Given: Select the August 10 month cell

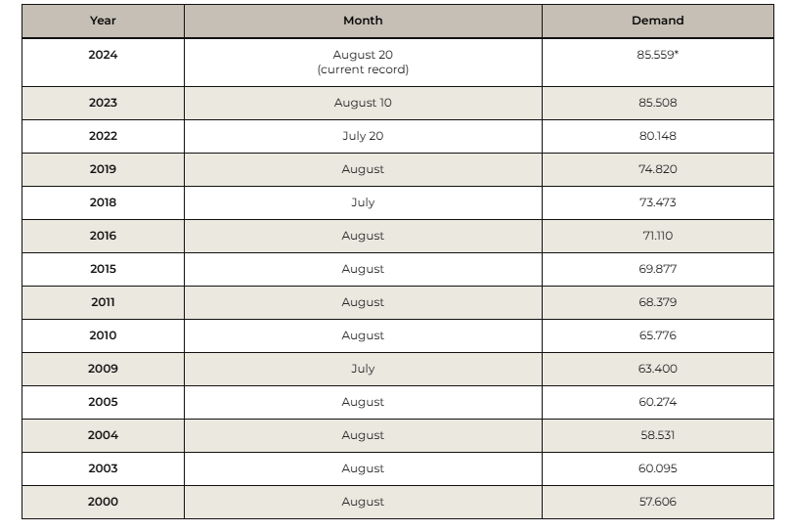Looking at the screenshot, I should tap(363, 103).
